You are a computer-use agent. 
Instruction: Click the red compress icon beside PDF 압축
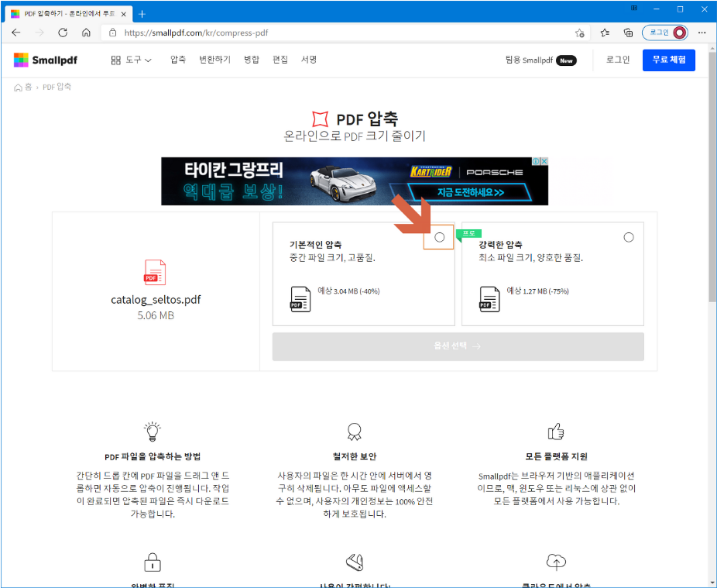coord(320,119)
